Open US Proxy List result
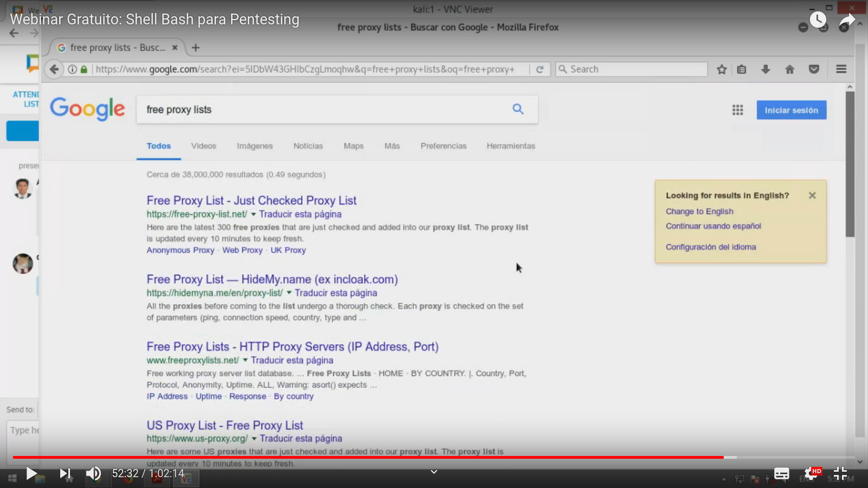This screenshot has height=488, width=868. pos(225,425)
